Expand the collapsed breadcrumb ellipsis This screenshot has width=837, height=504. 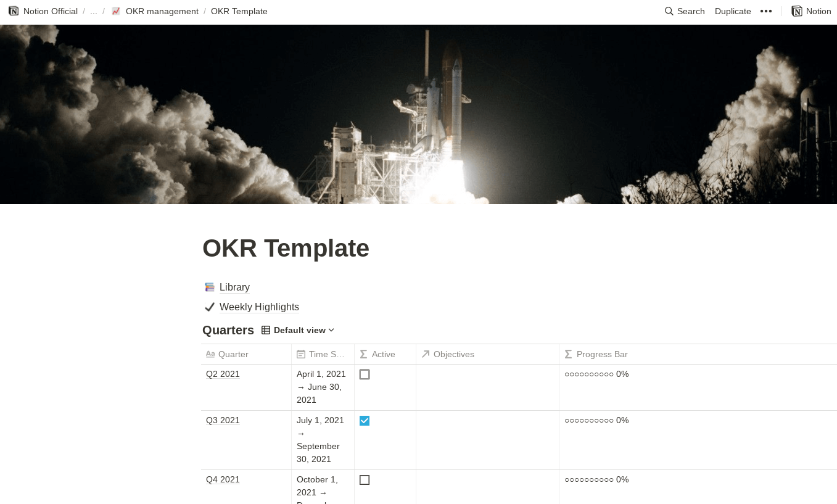(94, 11)
